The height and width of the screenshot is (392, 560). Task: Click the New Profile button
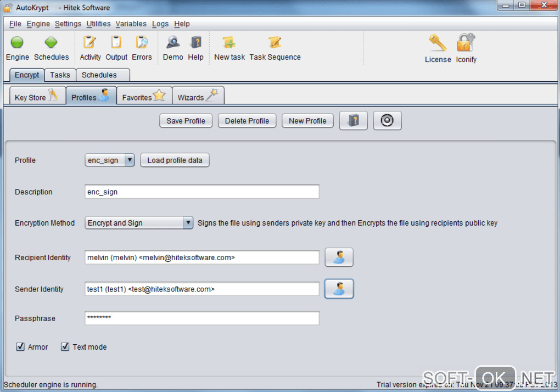pos(307,121)
